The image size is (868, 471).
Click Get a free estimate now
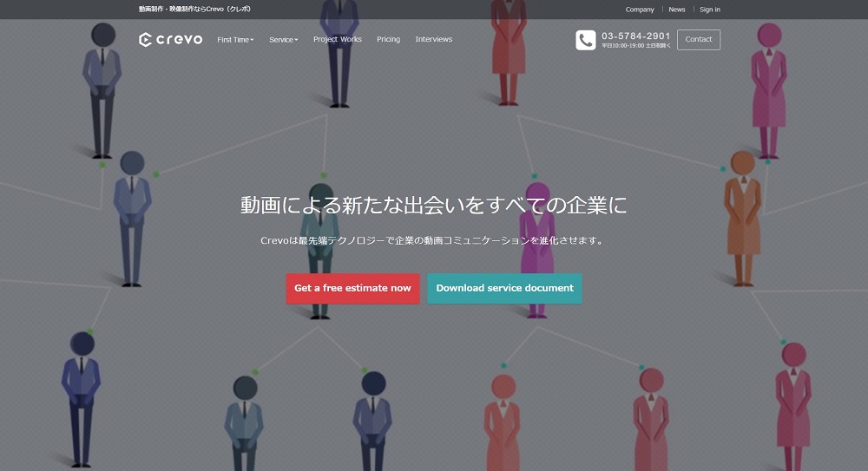click(x=352, y=288)
